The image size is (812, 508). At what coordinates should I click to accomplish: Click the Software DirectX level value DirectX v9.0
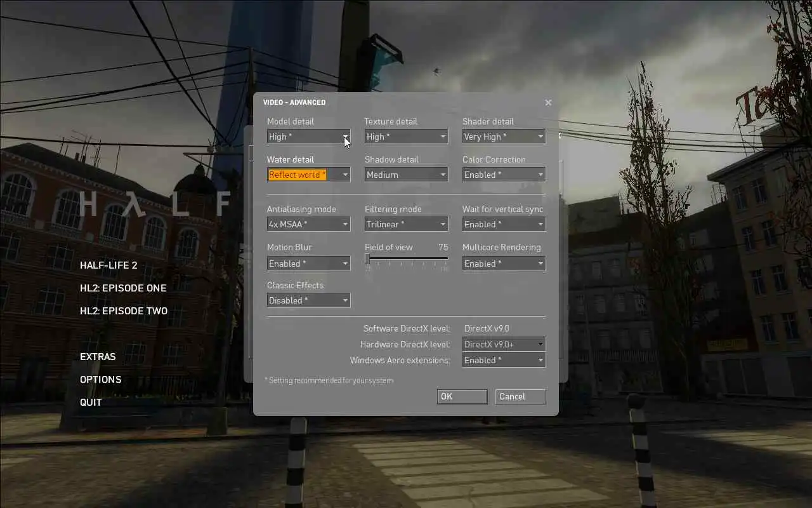pyautogui.click(x=487, y=328)
